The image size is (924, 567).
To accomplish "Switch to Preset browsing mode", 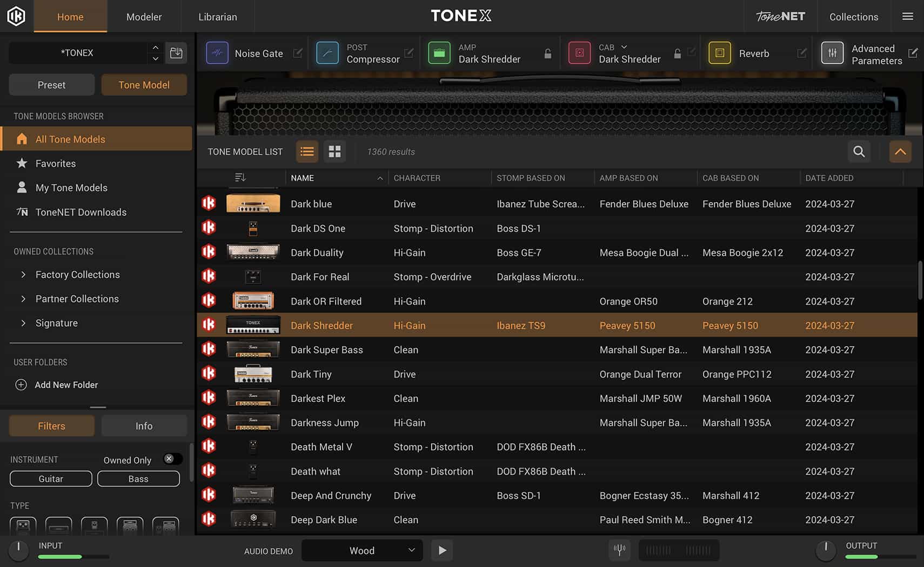I will click(x=51, y=84).
